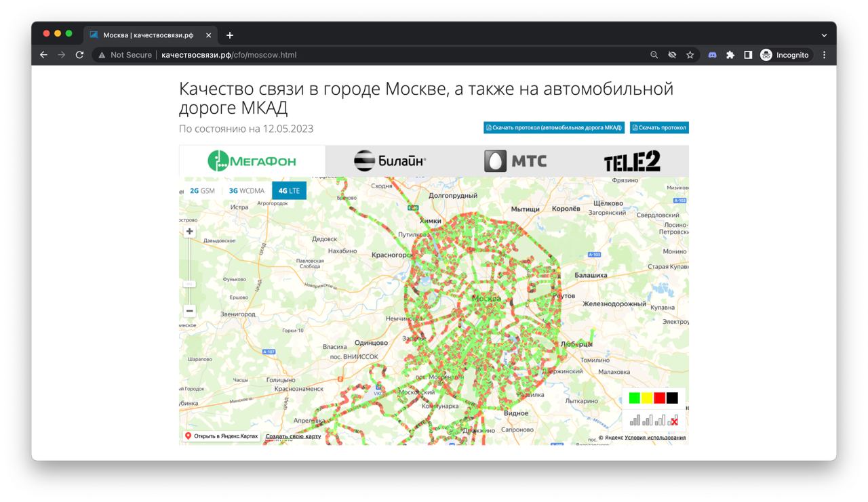The image size is (868, 502).
Task: Click the green legend swatch
Action: [x=635, y=398]
